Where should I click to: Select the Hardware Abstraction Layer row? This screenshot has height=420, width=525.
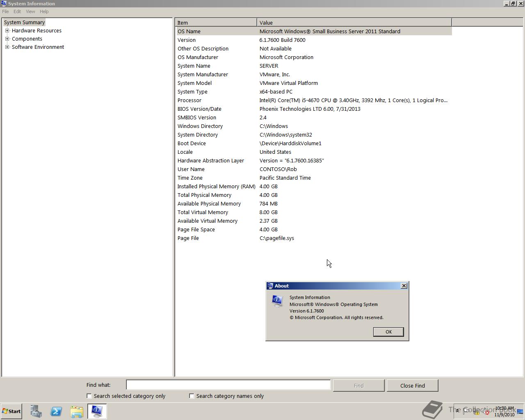[x=314, y=160]
